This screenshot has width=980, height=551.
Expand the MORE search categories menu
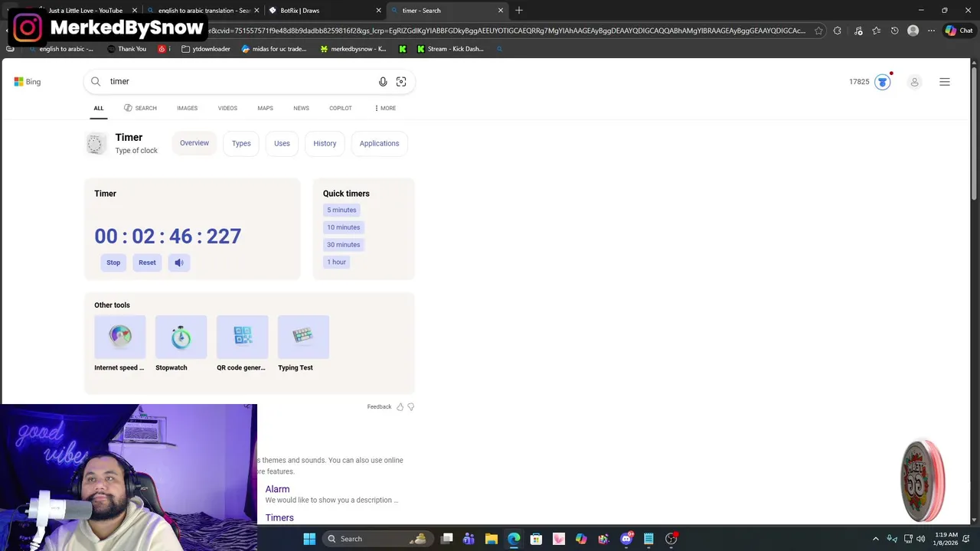pos(385,108)
